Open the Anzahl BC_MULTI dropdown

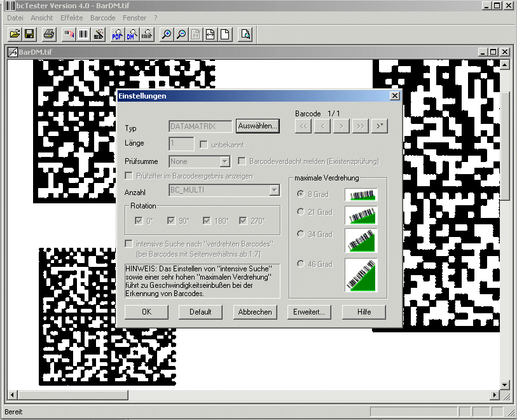point(274,190)
